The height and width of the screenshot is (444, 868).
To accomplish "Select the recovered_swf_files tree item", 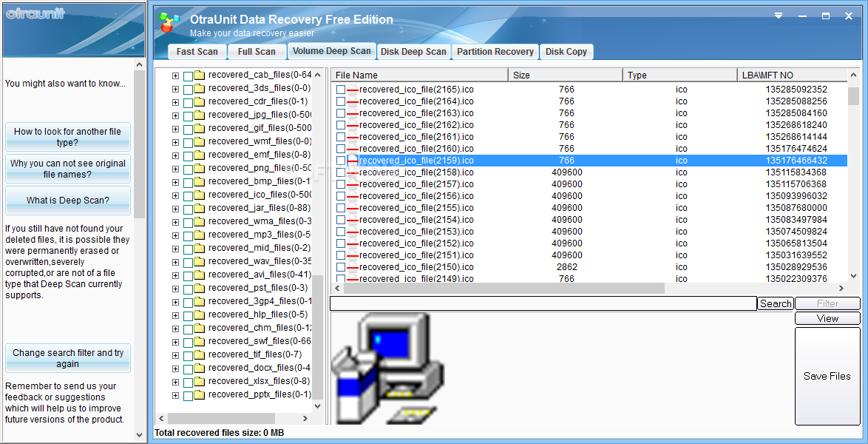I will pos(260,341).
